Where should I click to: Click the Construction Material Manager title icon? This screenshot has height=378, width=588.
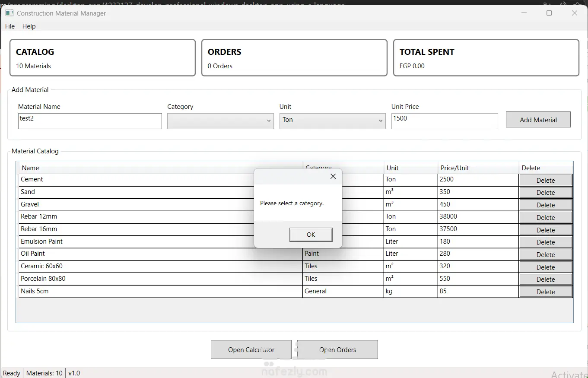[x=9, y=13]
